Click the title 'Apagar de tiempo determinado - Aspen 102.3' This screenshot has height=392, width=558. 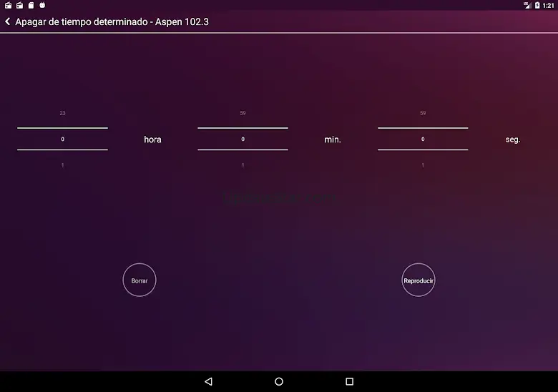(112, 21)
